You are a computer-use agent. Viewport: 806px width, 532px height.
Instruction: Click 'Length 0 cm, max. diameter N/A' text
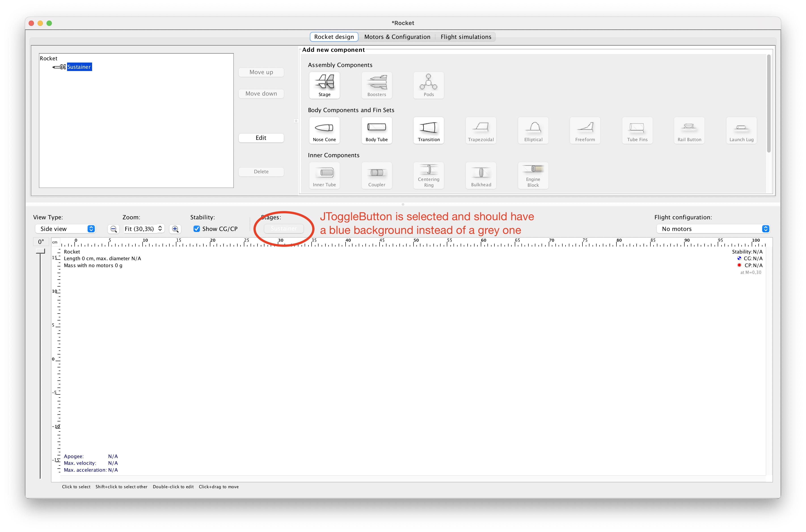(102, 259)
